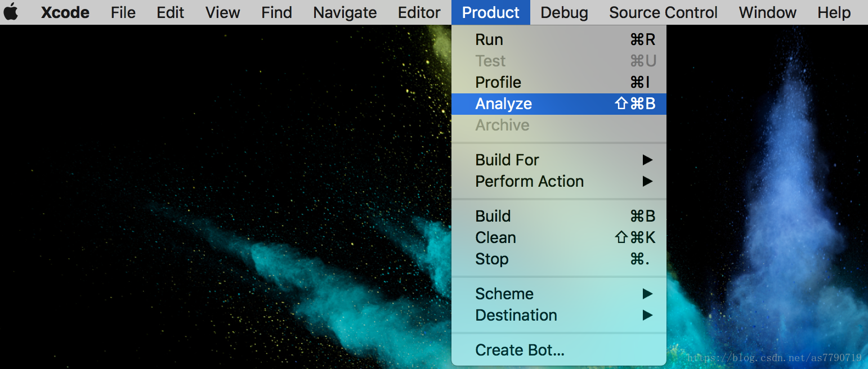Open the Debug menu
This screenshot has height=369, width=868.
coord(564,12)
